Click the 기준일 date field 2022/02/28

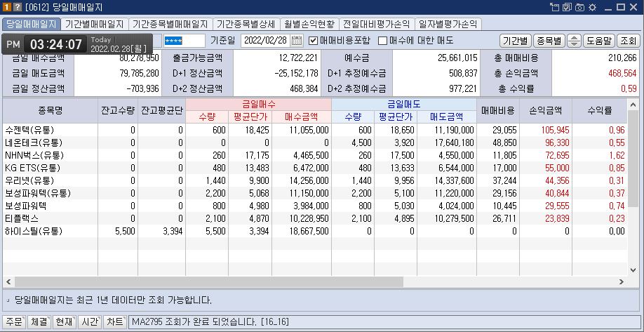(266, 41)
